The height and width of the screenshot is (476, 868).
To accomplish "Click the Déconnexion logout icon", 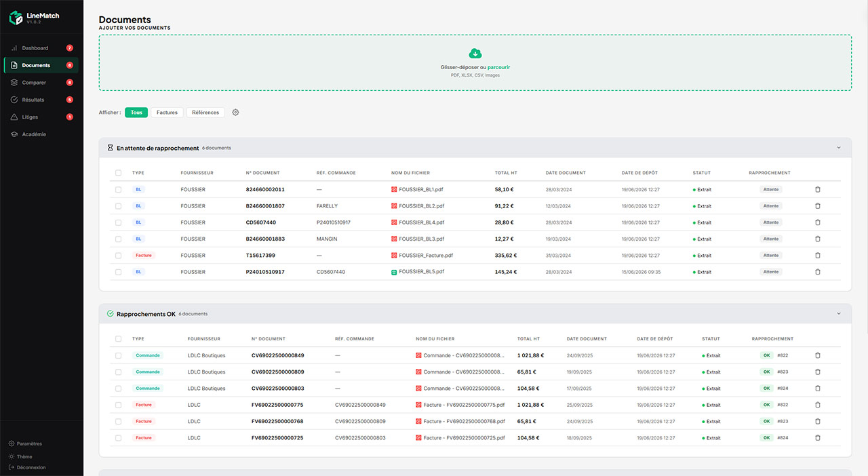I will click(x=12, y=467).
